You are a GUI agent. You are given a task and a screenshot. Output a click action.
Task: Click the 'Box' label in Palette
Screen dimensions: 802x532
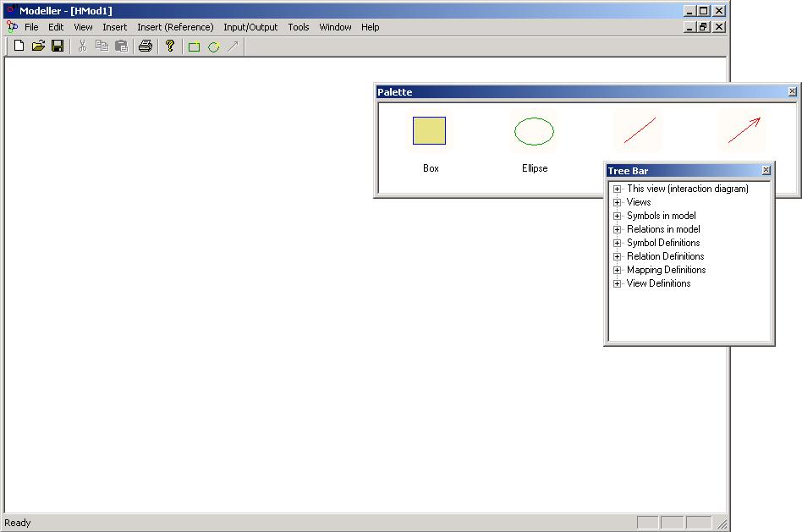point(431,168)
